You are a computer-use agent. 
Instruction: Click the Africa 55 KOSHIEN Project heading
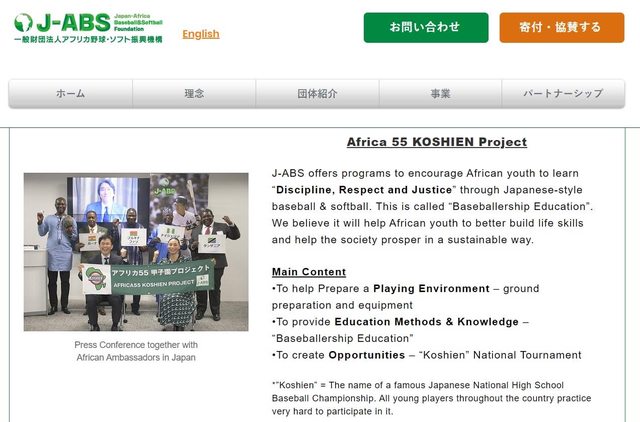pyautogui.click(x=437, y=142)
